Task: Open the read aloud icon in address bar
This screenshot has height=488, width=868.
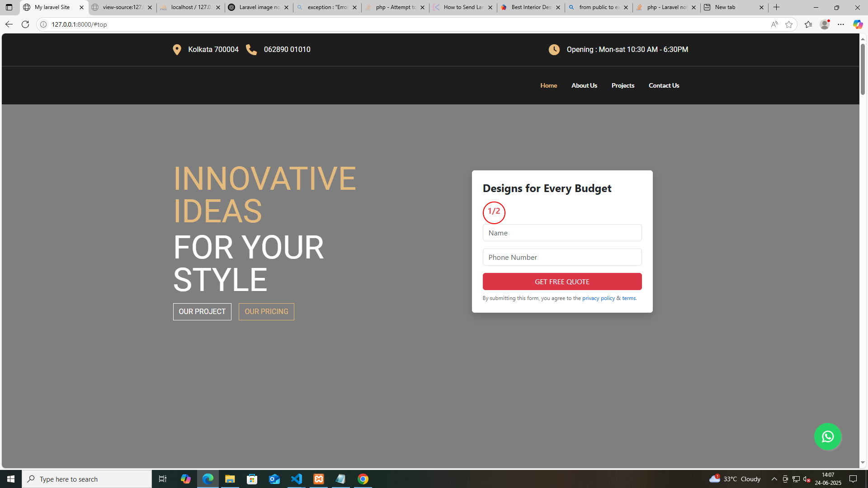Action: (x=774, y=24)
